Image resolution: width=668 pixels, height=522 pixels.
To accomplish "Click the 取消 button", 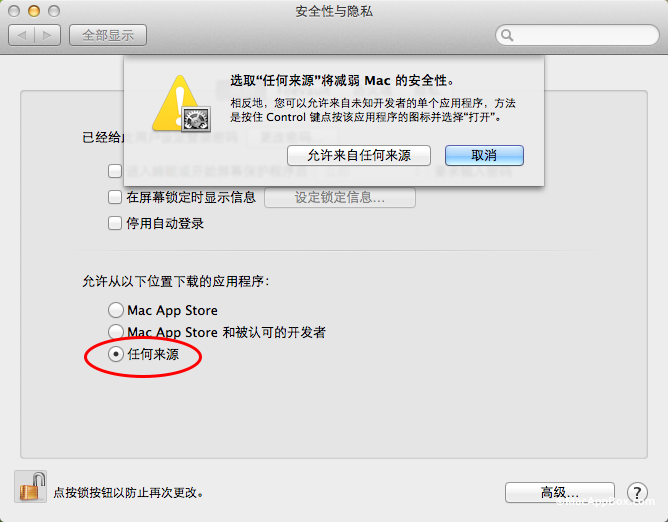I will (484, 155).
